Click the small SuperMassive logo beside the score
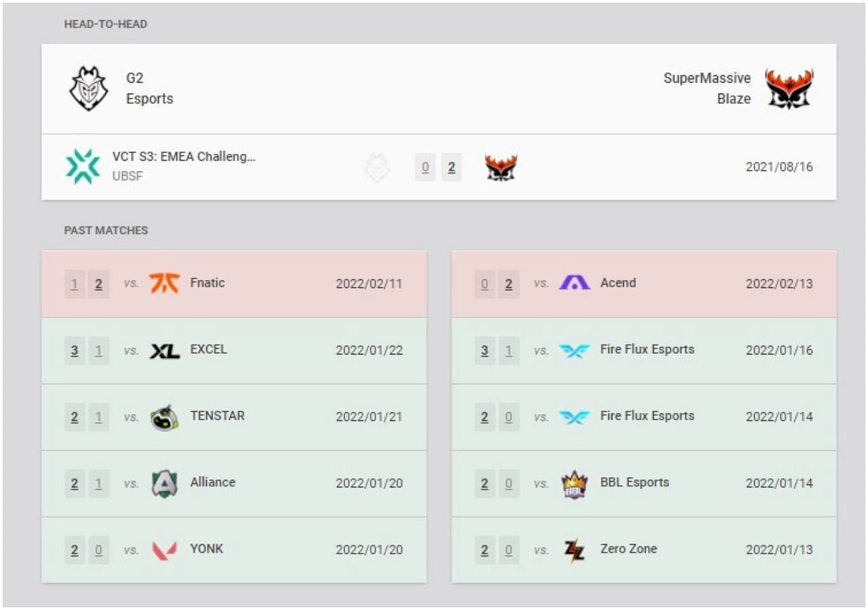This screenshot has height=610, width=868. click(x=501, y=167)
